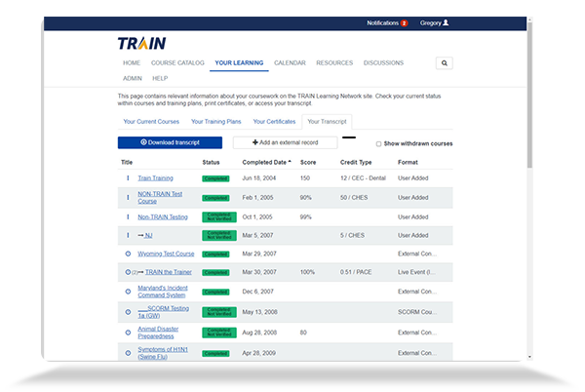The width and height of the screenshot is (585, 392).
Task: Open the RESOURCES menu item
Action: point(334,62)
